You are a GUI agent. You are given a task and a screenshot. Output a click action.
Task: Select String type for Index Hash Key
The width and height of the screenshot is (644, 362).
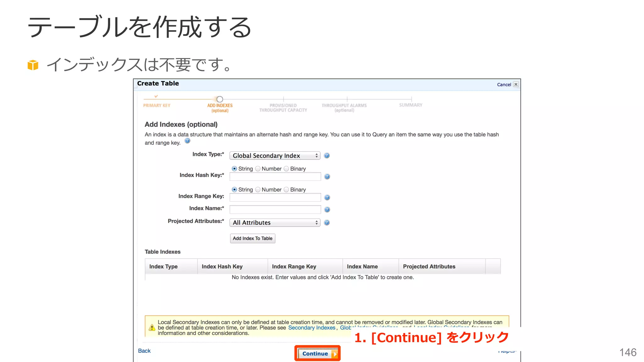[x=234, y=169]
